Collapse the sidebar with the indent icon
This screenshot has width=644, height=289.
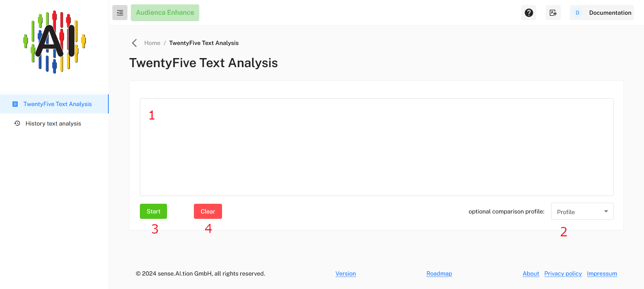pyautogui.click(x=120, y=12)
